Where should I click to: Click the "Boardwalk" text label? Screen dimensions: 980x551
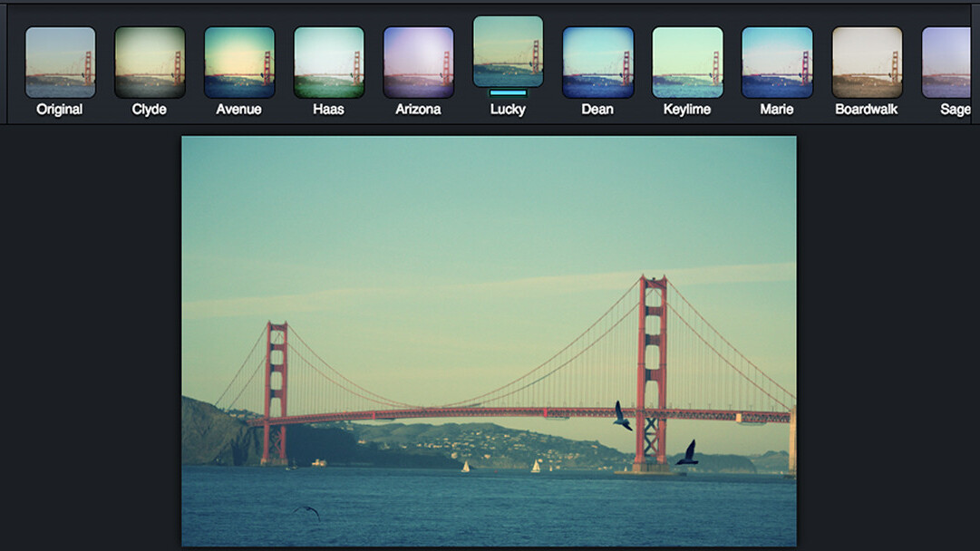[867, 110]
